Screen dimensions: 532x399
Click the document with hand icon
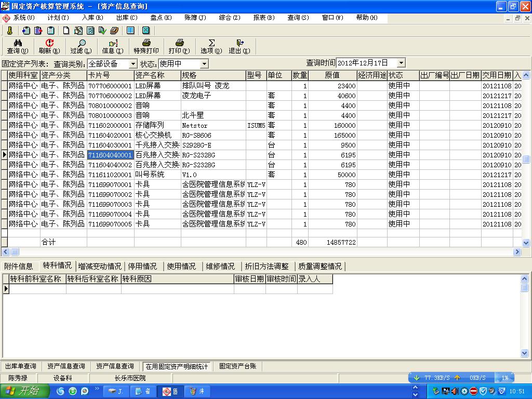point(78,31)
